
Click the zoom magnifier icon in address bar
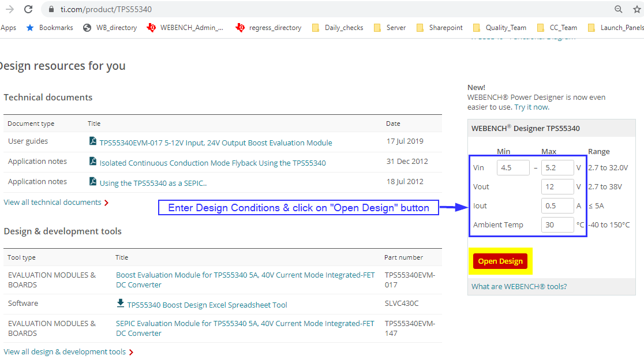[618, 9]
